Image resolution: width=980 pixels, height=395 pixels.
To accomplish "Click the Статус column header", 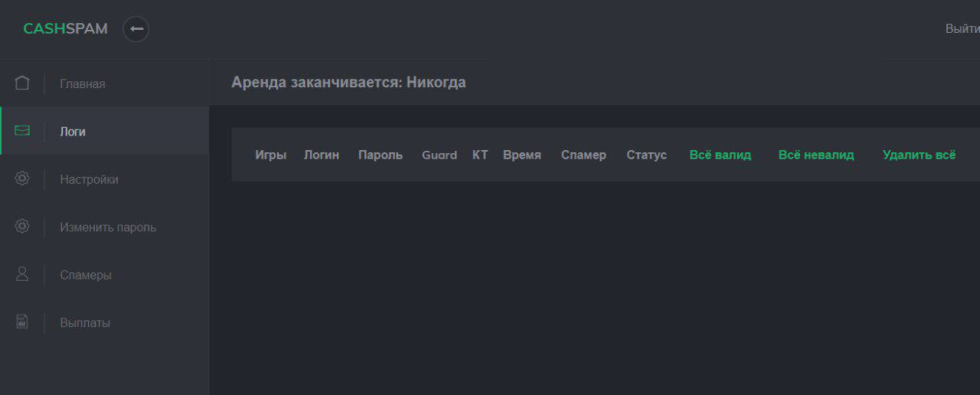I will 646,155.
